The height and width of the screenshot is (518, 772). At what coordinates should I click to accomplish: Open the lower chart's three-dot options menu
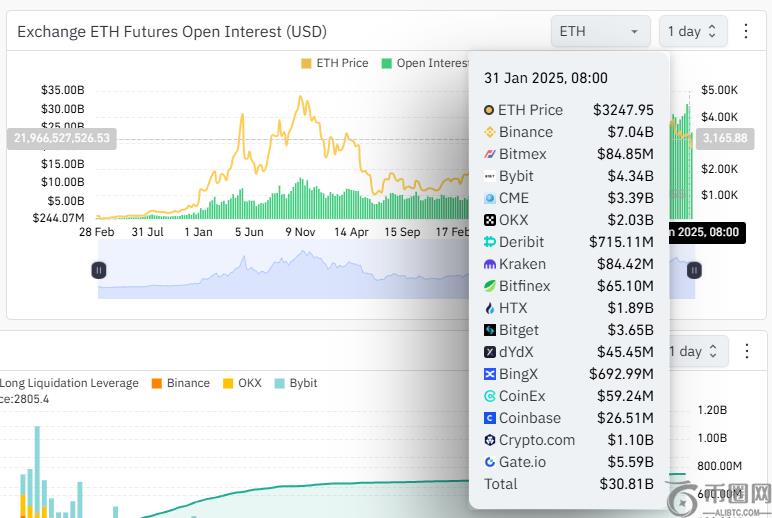point(745,352)
